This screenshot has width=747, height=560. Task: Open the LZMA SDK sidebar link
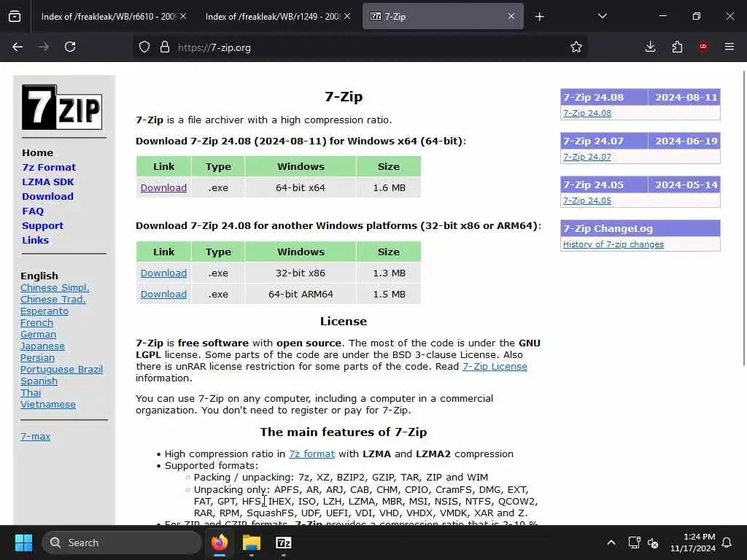(x=47, y=182)
